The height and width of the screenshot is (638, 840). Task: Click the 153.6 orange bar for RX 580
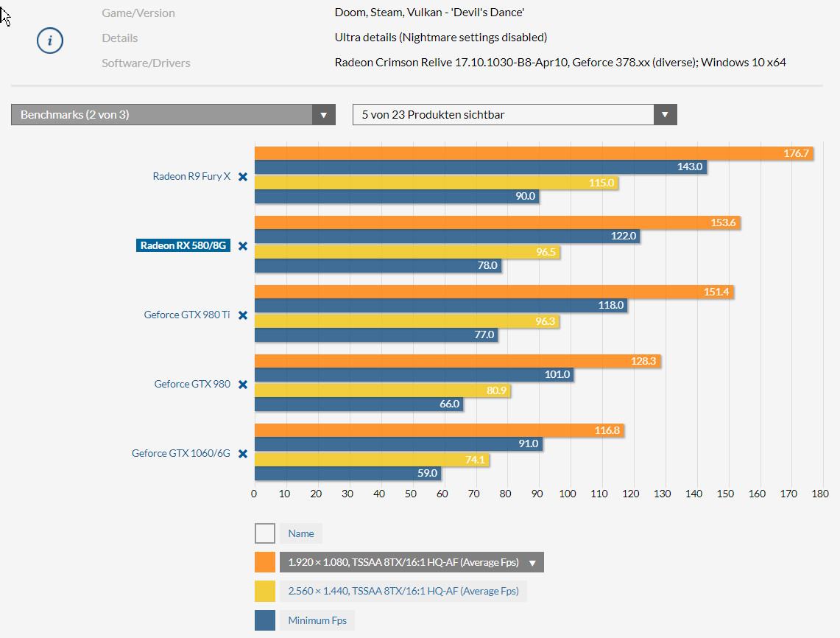[x=498, y=222]
